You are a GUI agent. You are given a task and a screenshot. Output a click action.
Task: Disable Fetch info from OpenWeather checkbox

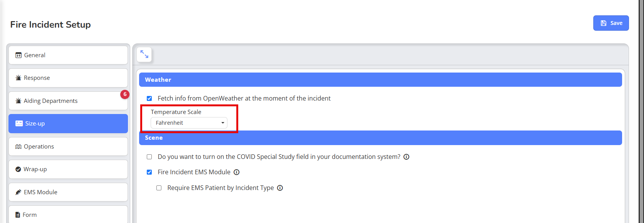(149, 99)
